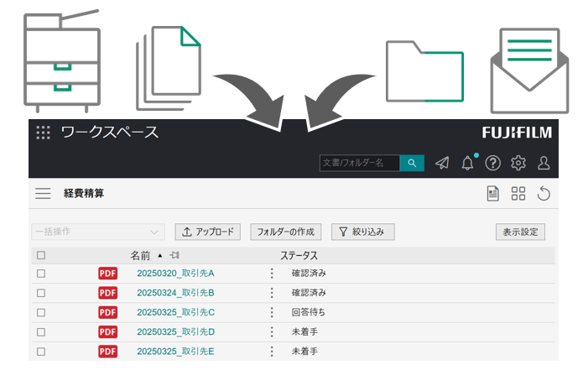Open the hamburger navigation menu
The image size is (588, 391).
point(43,194)
